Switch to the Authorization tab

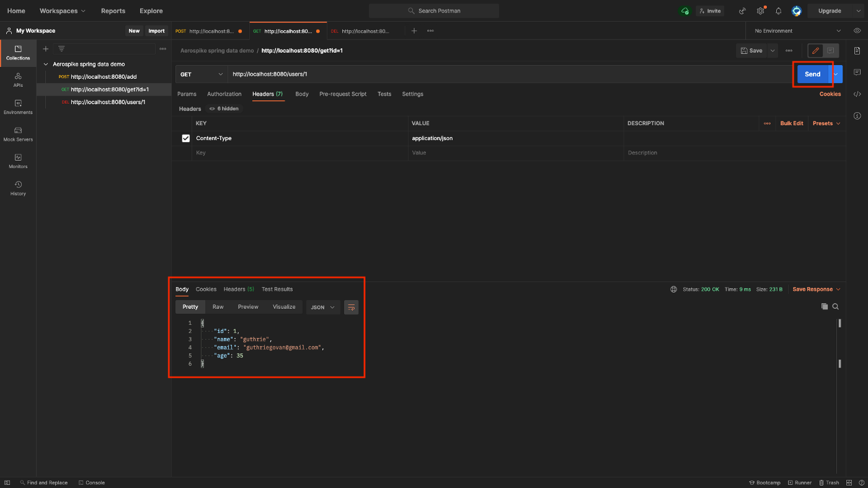coord(224,94)
